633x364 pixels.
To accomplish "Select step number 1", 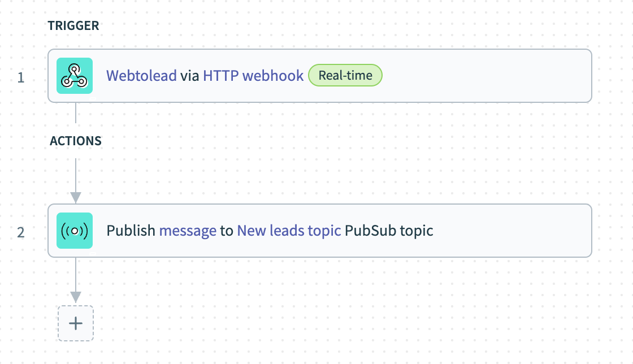I will point(21,77).
